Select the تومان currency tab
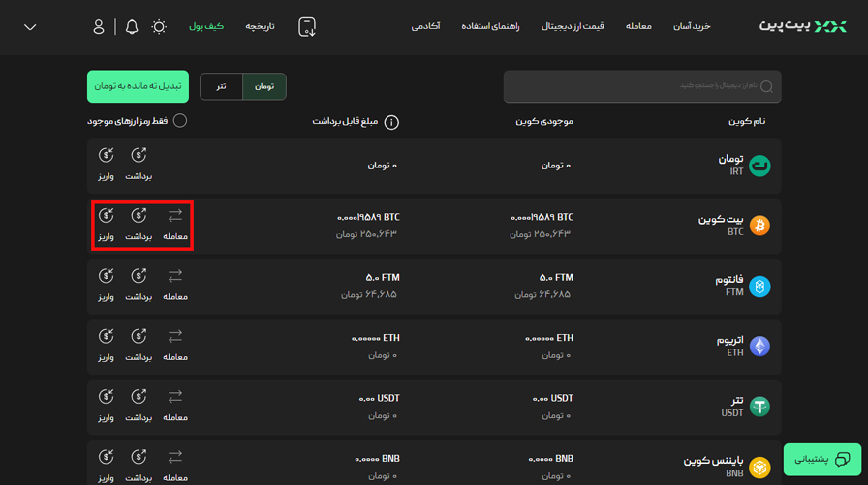 coord(264,86)
